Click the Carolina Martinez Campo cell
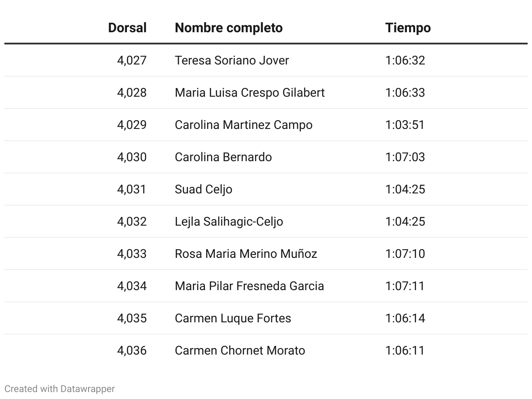 tap(243, 125)
